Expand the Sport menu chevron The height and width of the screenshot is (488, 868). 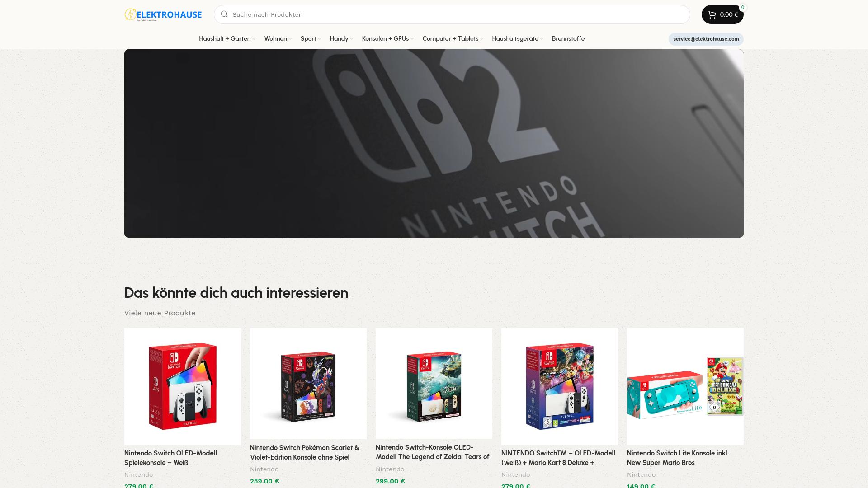(x=320, y=39)
